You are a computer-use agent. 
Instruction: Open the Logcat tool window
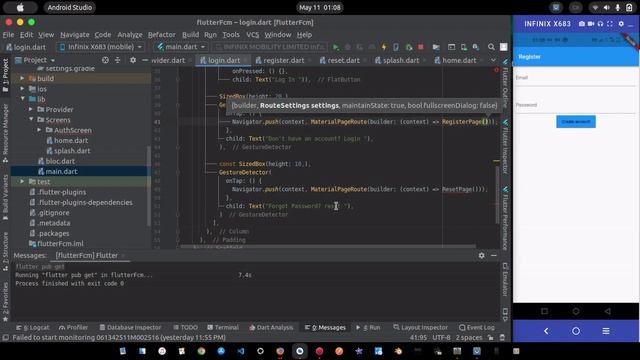pyautogui.click(x=33, y=327)
